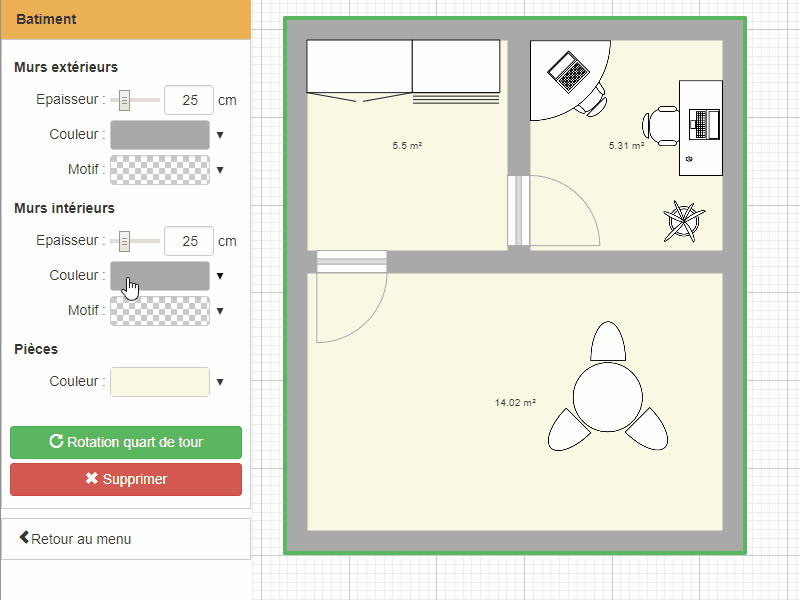Select the chair above the round table

[607, 343]
